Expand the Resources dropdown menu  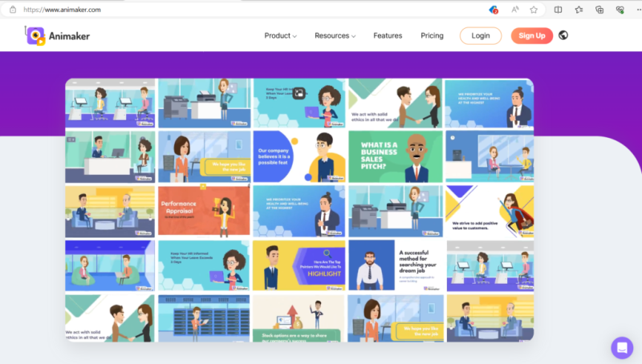click(335, 35)
